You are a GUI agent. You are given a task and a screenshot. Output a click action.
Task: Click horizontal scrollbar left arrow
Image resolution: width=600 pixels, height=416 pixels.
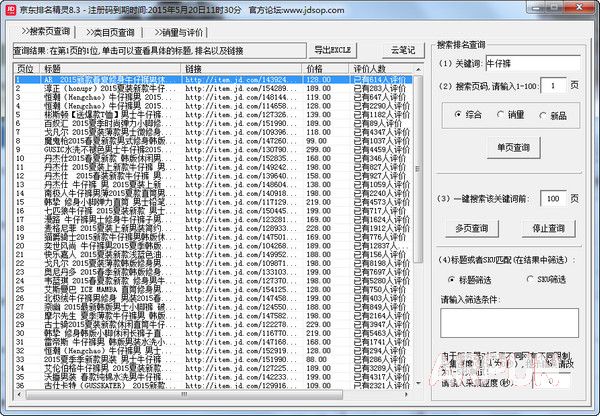[20, 394]
